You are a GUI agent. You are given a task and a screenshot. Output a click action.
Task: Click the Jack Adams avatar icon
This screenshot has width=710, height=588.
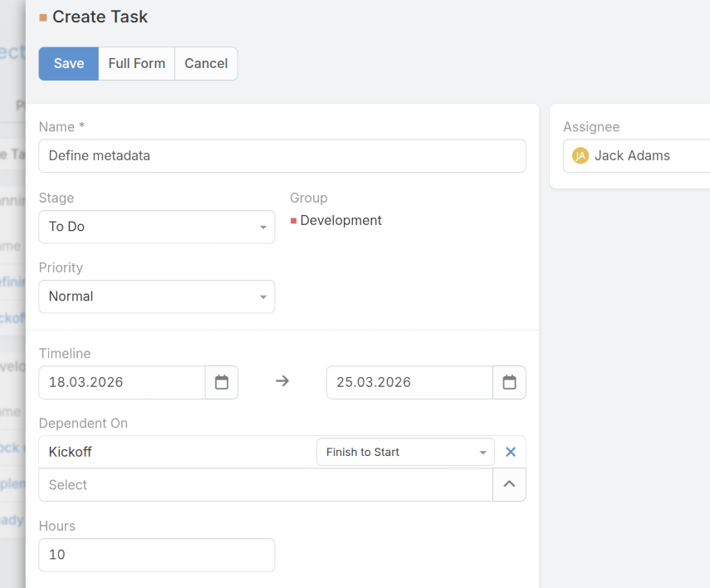580,155
